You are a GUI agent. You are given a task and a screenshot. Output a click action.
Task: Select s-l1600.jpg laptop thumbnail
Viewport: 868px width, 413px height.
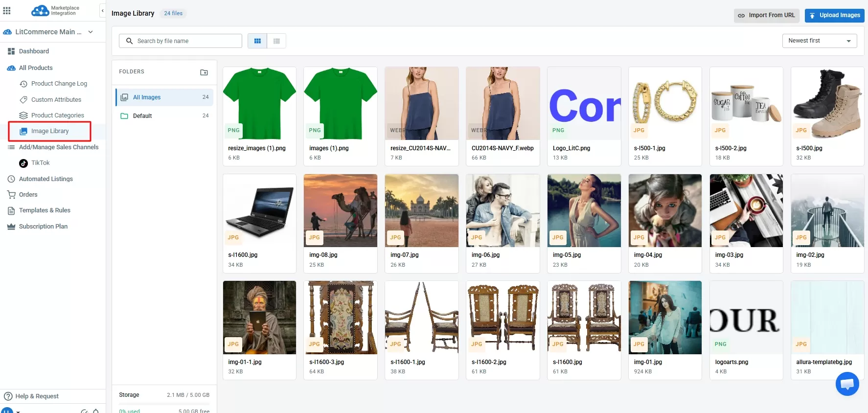click(259, 210)
